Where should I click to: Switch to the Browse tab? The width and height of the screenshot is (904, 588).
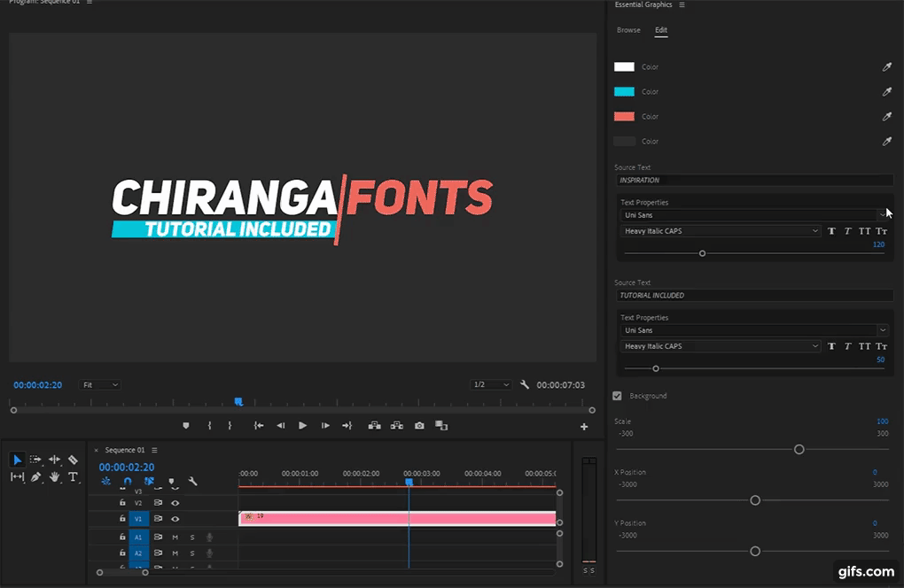pos(628,30)
